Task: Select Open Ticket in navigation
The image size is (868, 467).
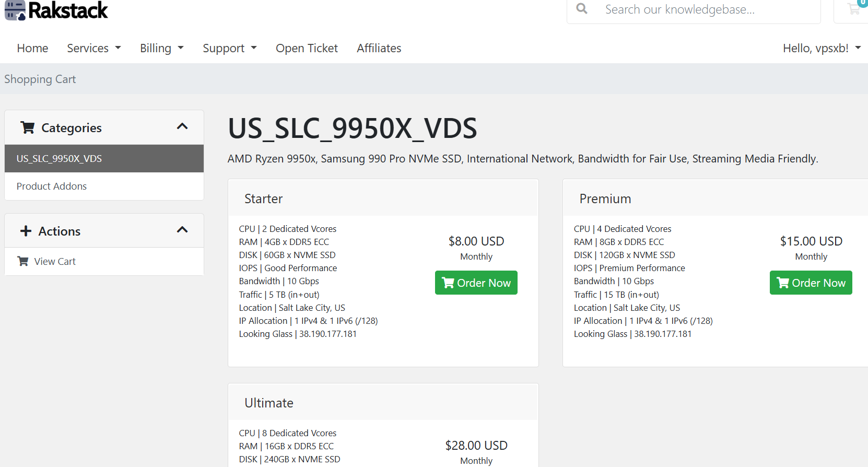Action: [x=307, y=48]
